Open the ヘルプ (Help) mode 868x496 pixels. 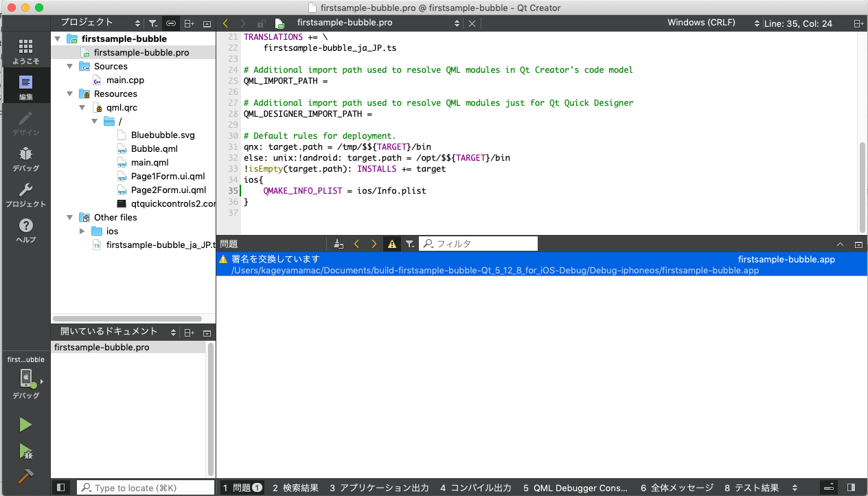[x=25, y=230]
